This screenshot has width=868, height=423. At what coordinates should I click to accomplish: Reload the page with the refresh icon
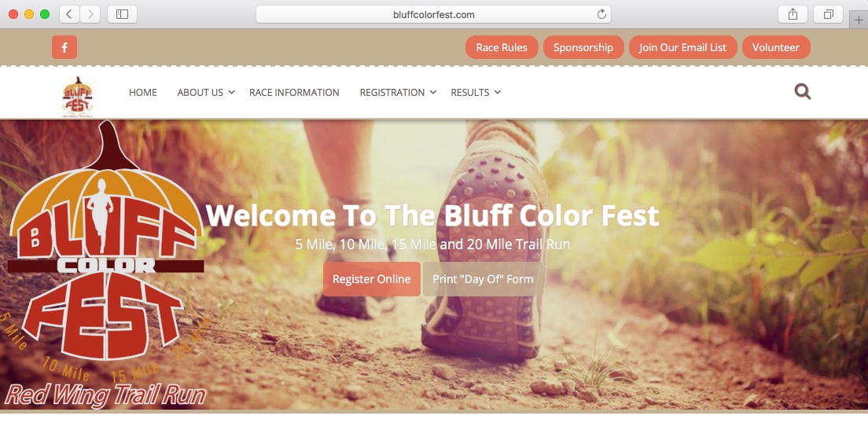coord(601,14)
